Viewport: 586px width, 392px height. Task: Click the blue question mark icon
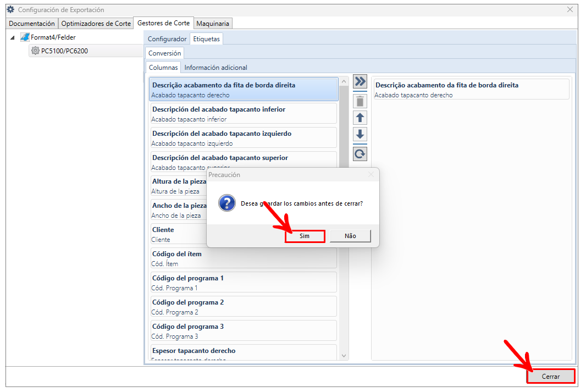point(227,203)
